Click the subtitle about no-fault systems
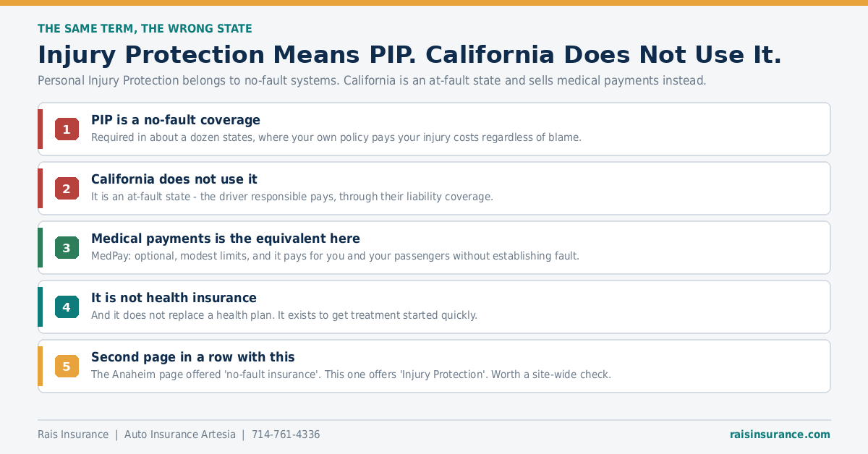This screenshot has width=868, height=454. [372, 81]
